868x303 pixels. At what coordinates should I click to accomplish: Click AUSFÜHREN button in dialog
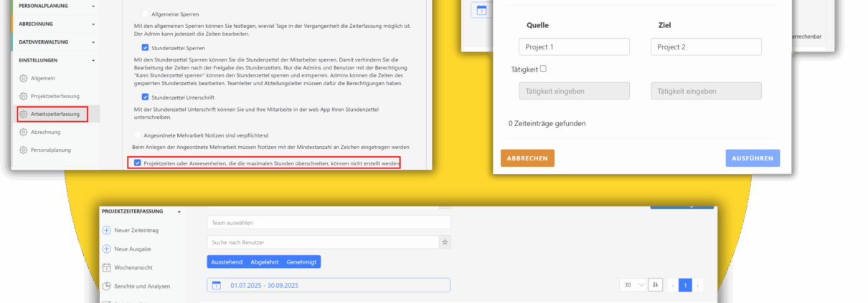[x=753, y=158]
